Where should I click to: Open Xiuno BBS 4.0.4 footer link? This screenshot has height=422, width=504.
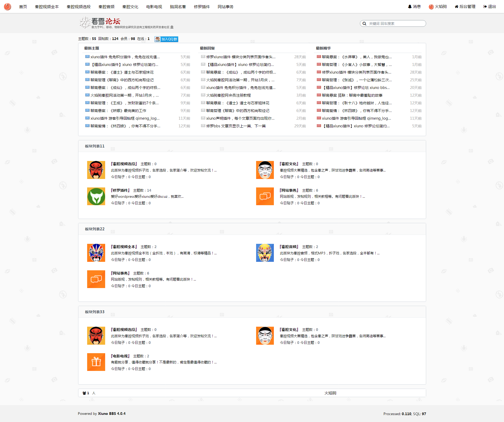[111, 414]
